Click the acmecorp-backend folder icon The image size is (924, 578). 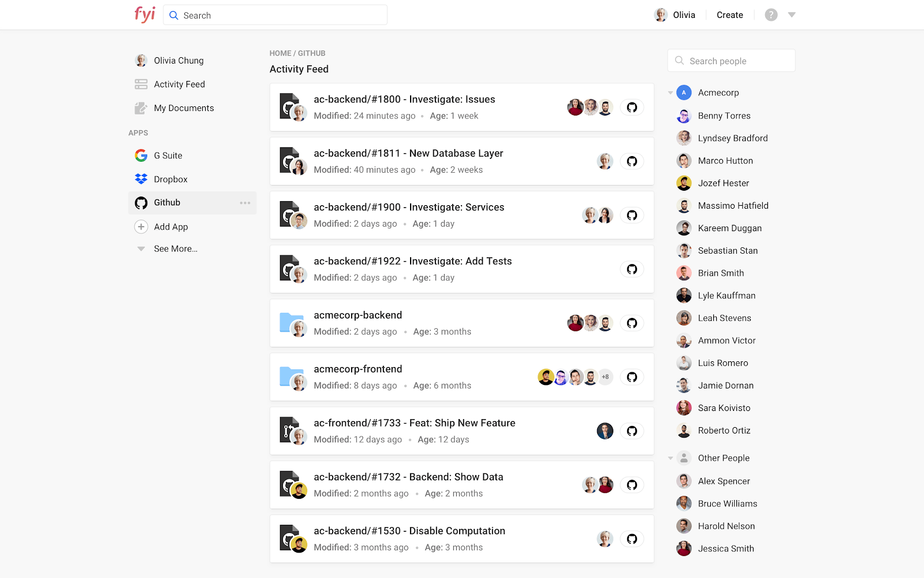292,322
